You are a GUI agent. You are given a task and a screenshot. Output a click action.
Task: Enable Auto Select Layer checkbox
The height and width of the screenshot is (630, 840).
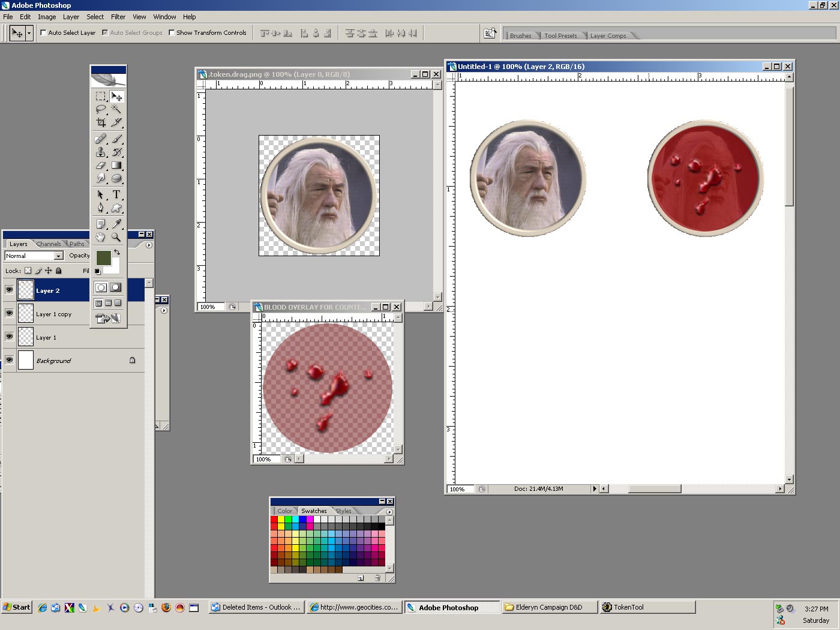(43, 33)
